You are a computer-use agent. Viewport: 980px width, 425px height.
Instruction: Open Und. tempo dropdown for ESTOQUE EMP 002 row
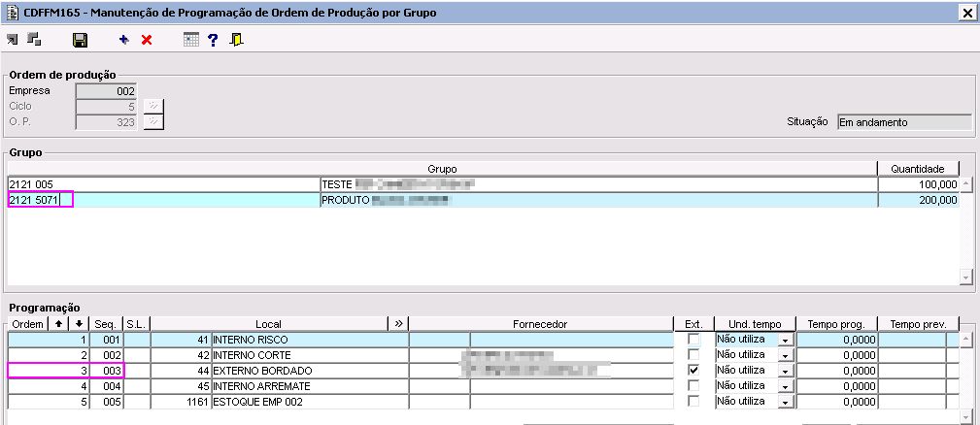[x=785, y=403]
